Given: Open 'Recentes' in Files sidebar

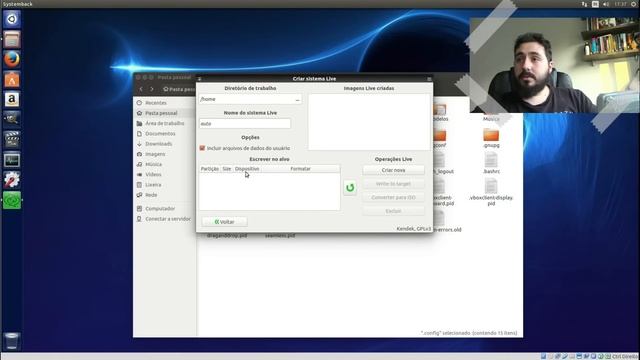Looking at the screenshot, I should click(x=156, y=103).
